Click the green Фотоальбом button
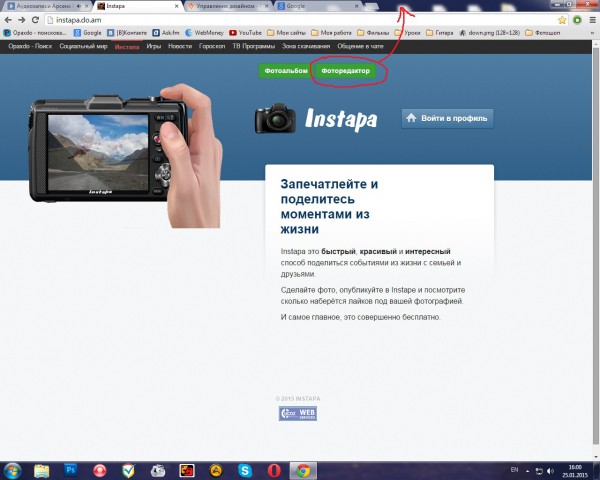 click(x=286, y=71)
